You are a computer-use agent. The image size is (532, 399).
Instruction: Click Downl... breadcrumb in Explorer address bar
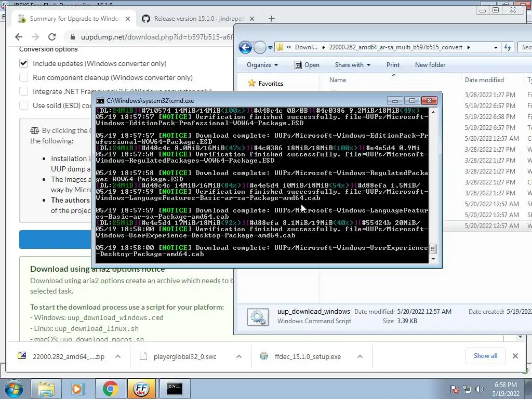(306, 47)
